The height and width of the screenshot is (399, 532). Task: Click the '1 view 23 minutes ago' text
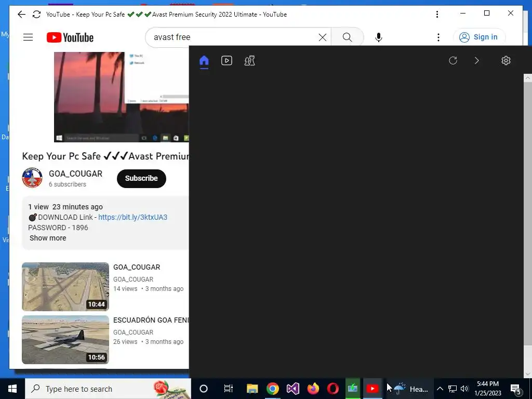(65, 207)
